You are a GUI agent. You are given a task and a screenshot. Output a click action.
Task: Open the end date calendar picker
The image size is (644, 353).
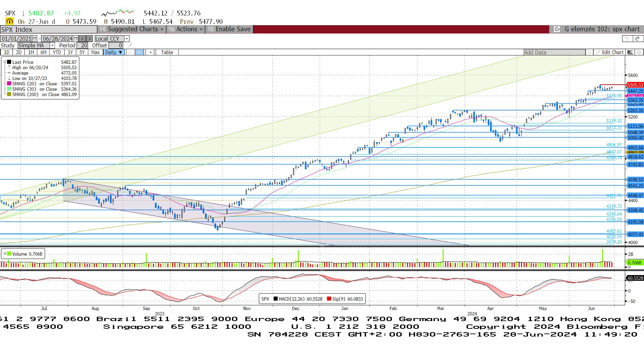tap(76, 39)
